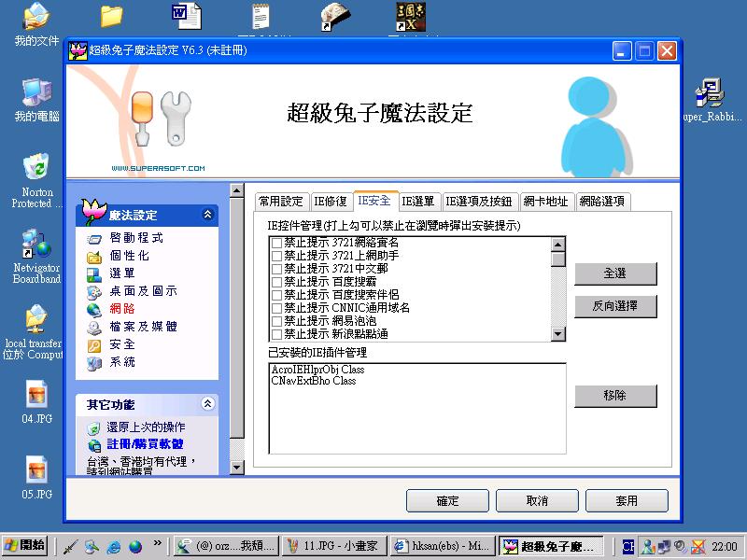Launch Internet Explorer from quick launch
747x560 pixels.
[113, 547]
